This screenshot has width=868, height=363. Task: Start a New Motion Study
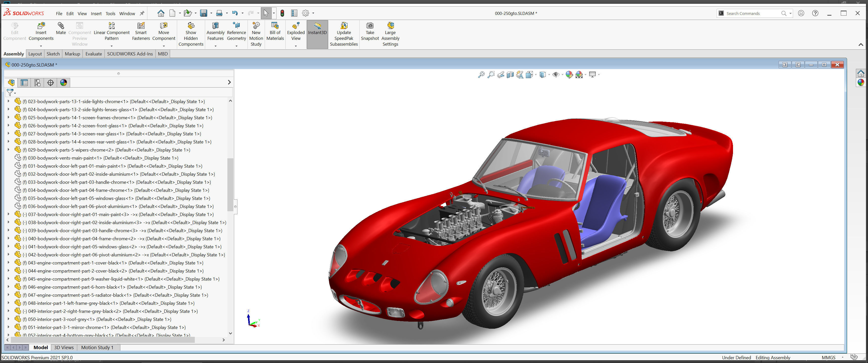[256, 34]
